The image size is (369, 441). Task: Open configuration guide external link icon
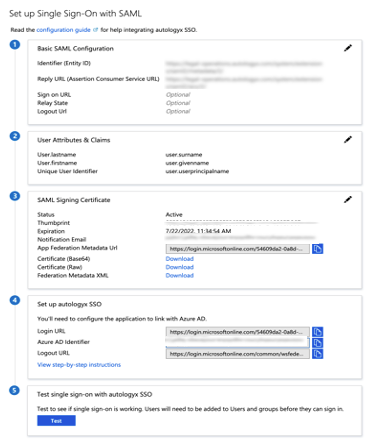coord(95,30)
